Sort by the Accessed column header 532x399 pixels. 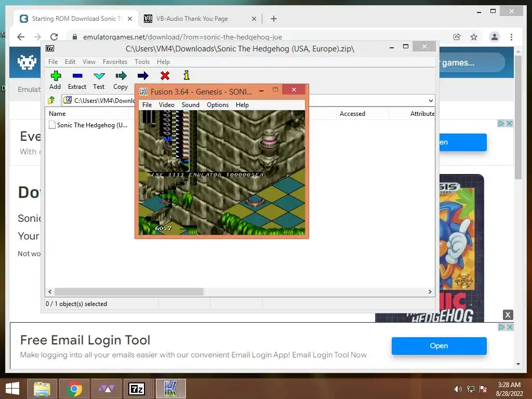(x=352, y=114)
